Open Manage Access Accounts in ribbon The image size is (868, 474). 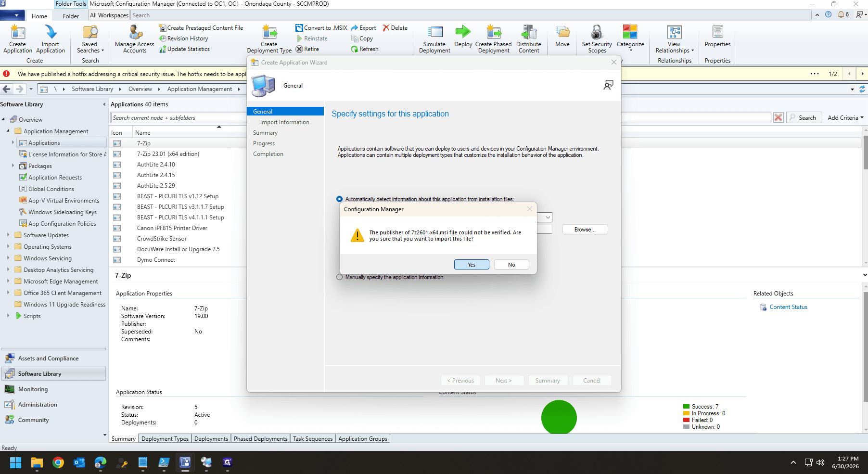coord(135,39)
